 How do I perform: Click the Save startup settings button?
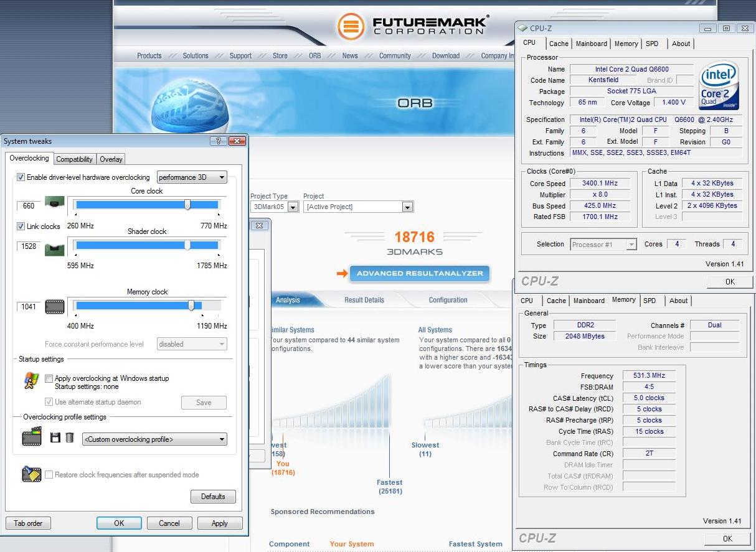[204, 403]
